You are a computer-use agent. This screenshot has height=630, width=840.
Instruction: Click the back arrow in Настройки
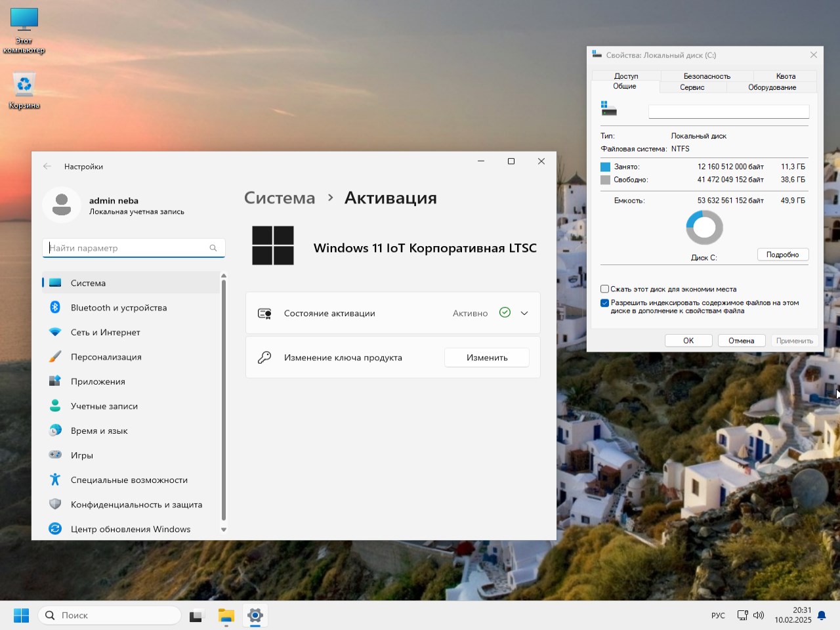pyautogui.click(x=47, y=167)
